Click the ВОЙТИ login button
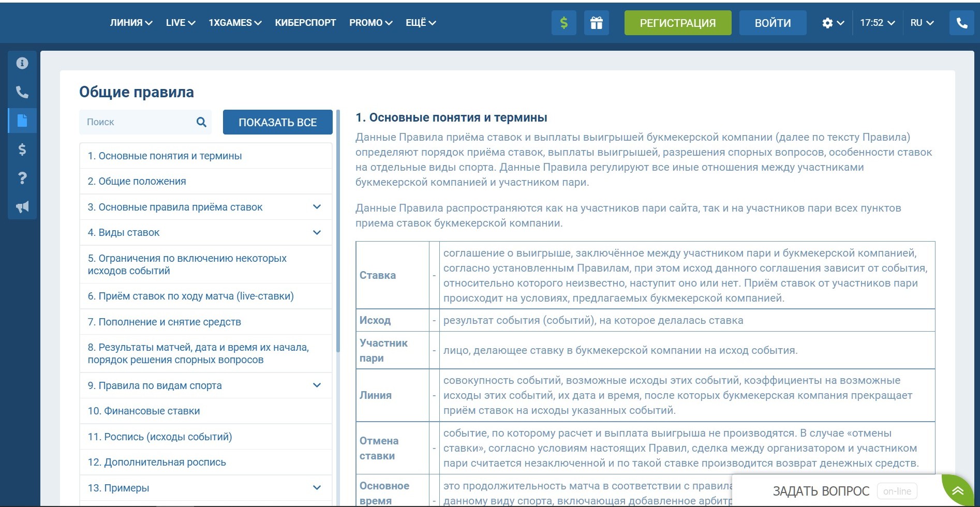 coord(773,23)
